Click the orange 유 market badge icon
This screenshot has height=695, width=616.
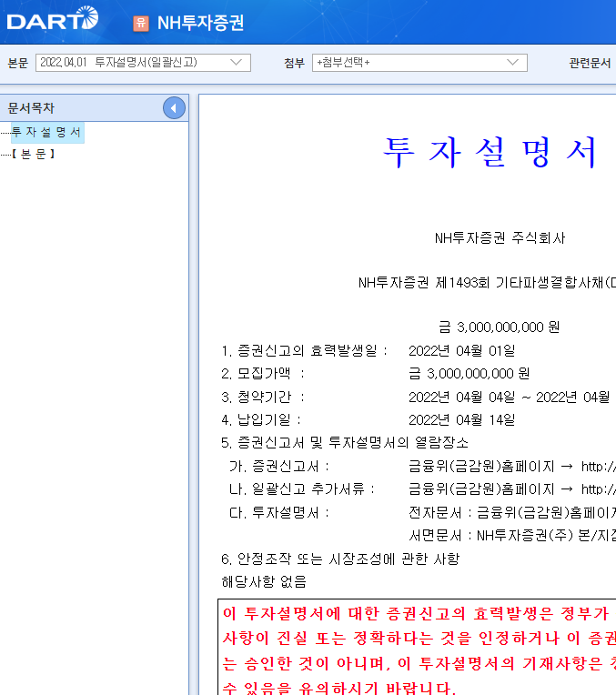point(141,23)
